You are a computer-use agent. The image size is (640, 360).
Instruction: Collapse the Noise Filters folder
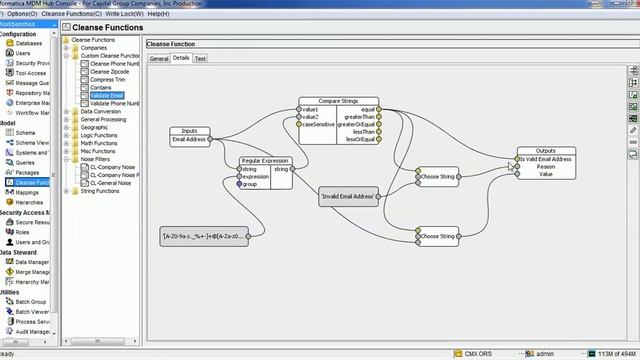[66, 159]
